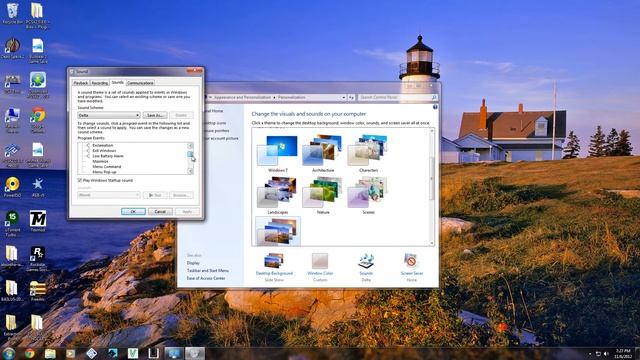Select the Characters theme
640x360 pixels.
coord(369,154)
